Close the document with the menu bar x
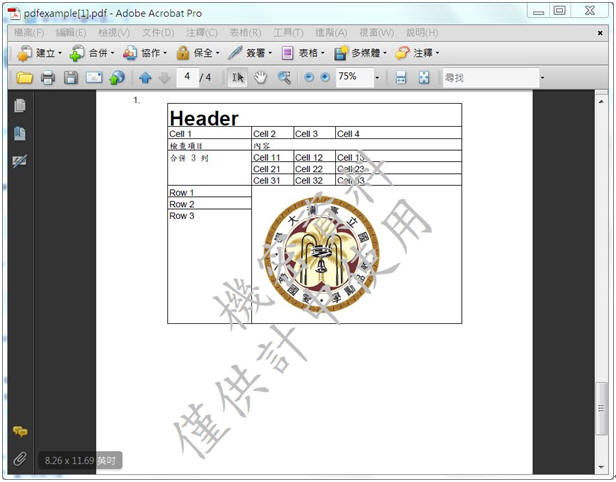The height and width of the screenshot is (482, 616). point(600,33)
